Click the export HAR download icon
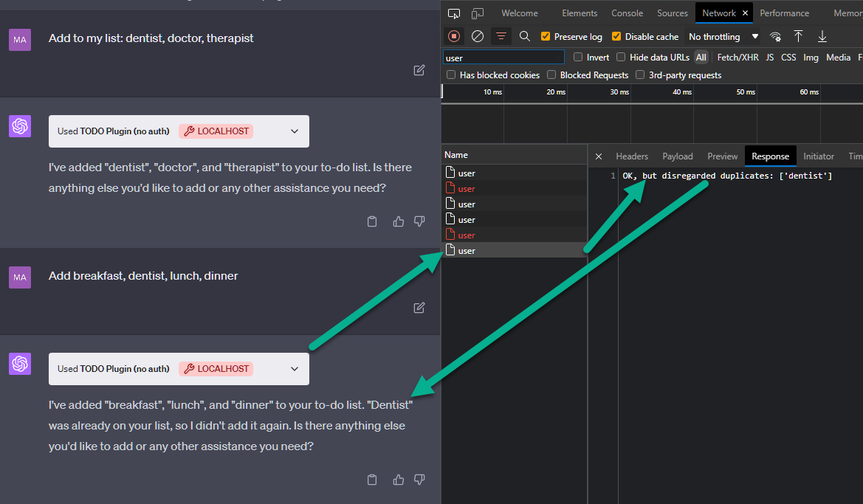The width and height of the screenshot is (863, 504). coord(822,36)
